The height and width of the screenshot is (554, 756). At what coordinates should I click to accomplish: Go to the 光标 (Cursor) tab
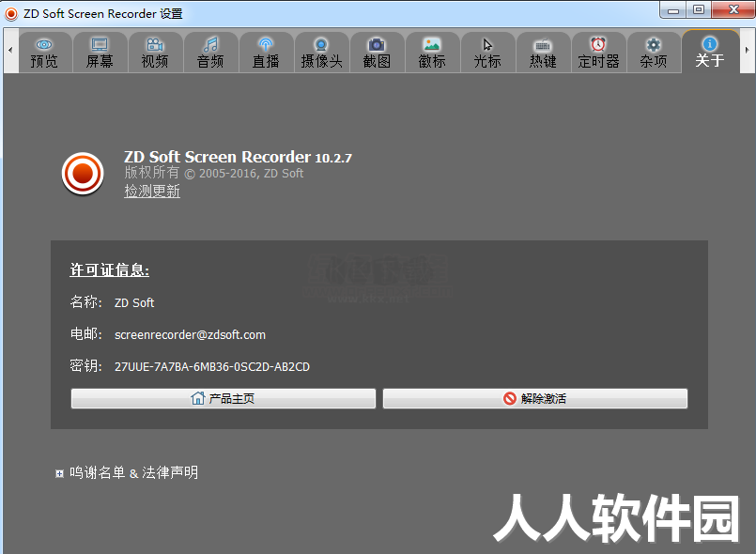tap(487, 53)
